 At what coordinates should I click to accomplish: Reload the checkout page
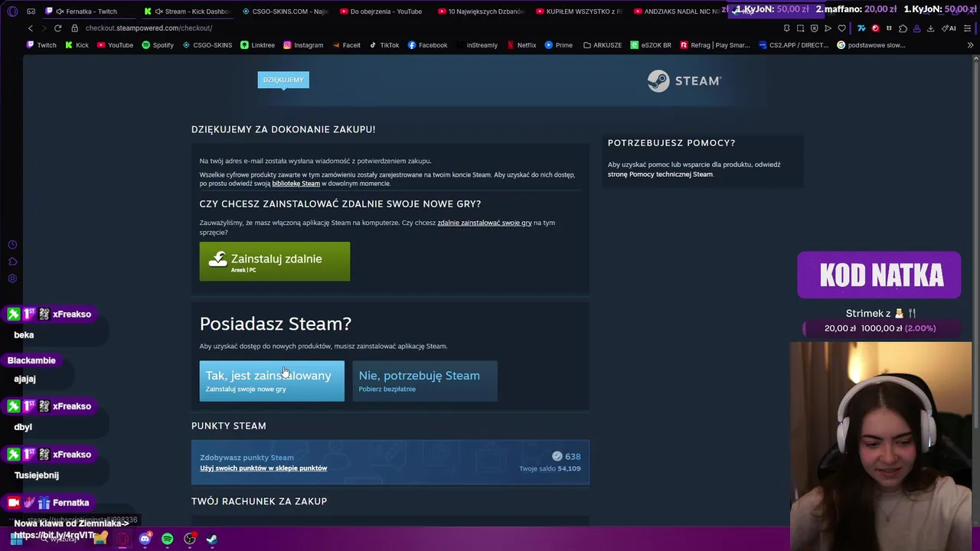coord(57,28)
